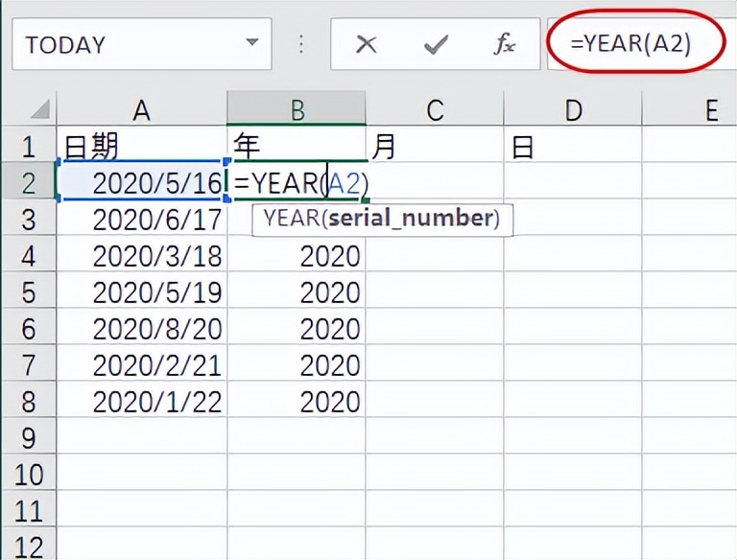The image size is (737, 560).
Task: Select cell B8 showing 2020
Action: click(297, 402)
